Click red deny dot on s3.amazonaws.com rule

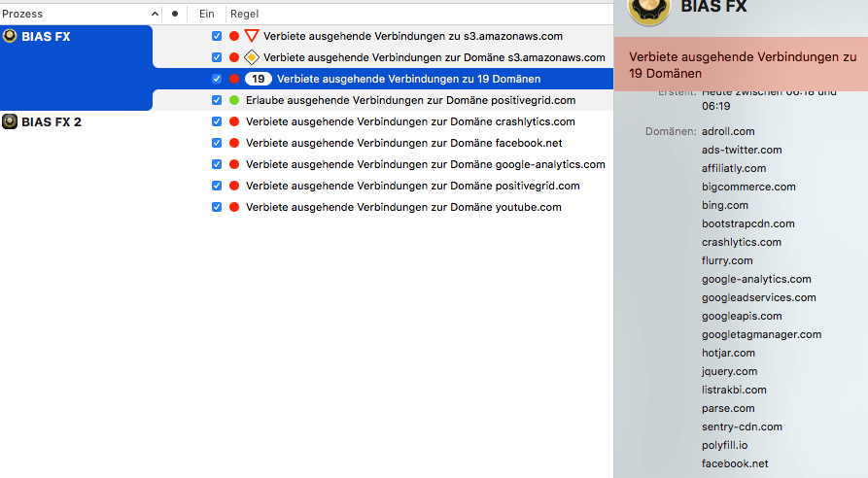234,36
